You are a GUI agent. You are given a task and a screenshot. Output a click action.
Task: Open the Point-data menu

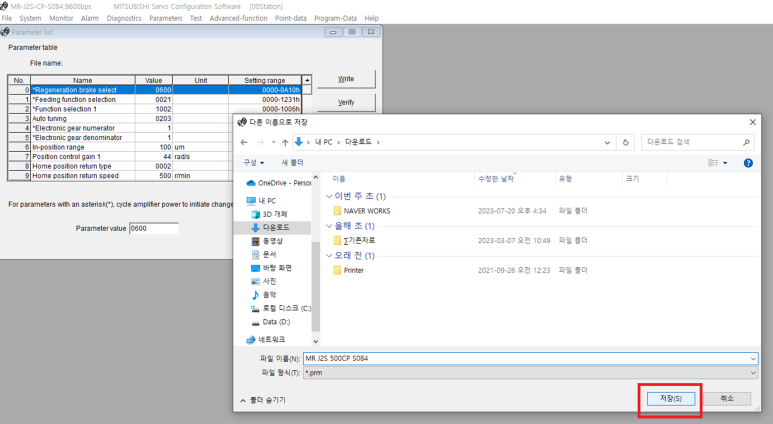290,18
